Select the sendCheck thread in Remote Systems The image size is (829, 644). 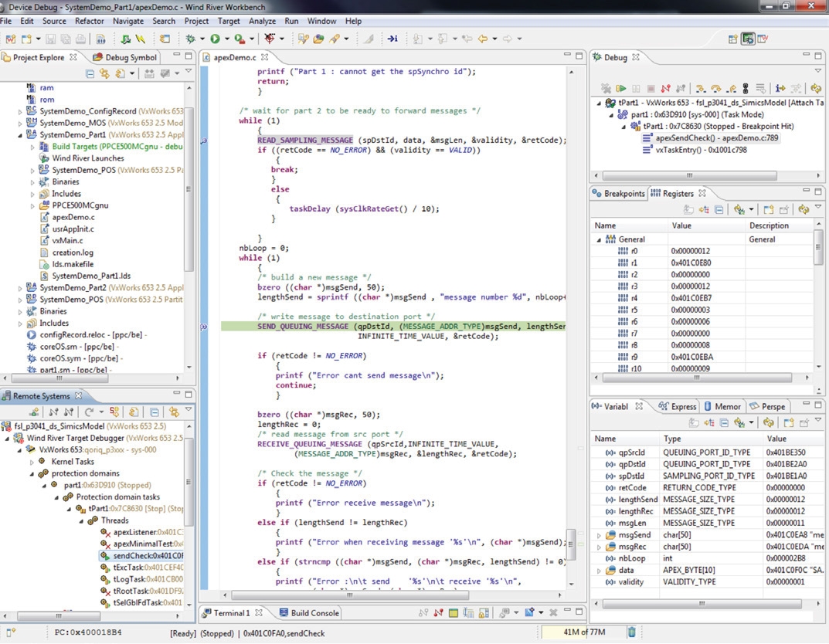point(141,556)
